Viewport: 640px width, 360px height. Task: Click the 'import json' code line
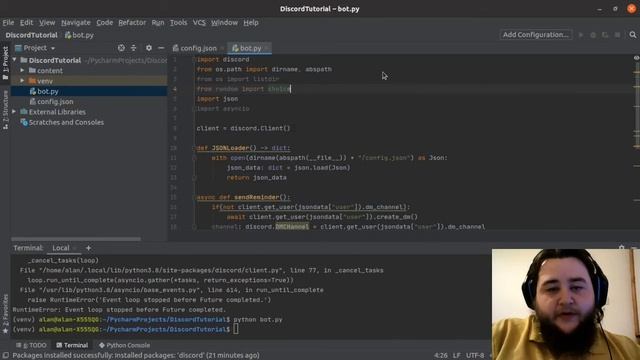pyautogui.click(x=217, y=99)
